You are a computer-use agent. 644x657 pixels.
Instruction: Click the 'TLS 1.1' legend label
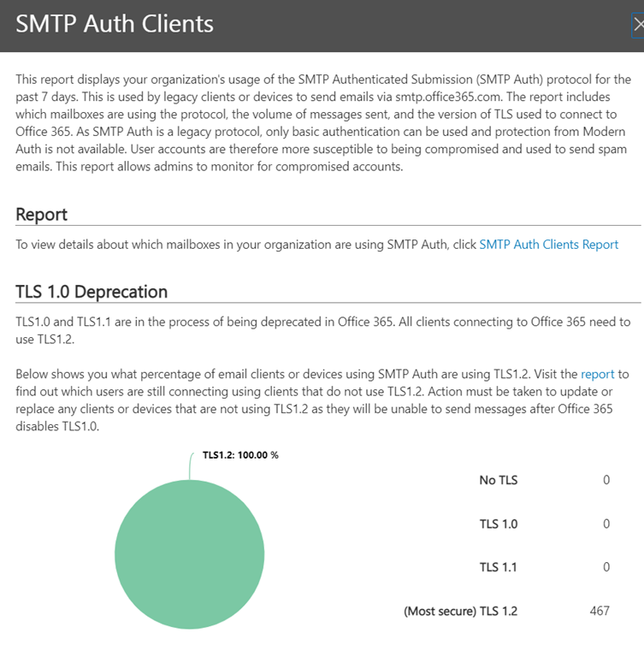pos(498,567)
